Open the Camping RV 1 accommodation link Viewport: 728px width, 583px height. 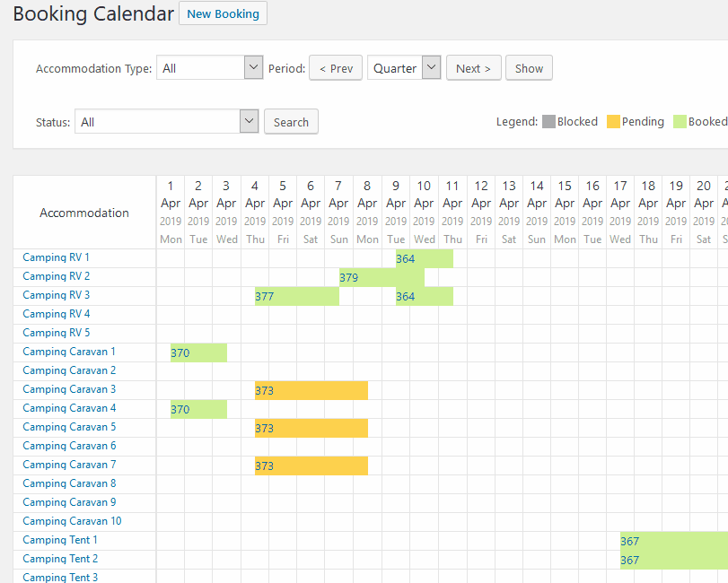tap(56, 257)
